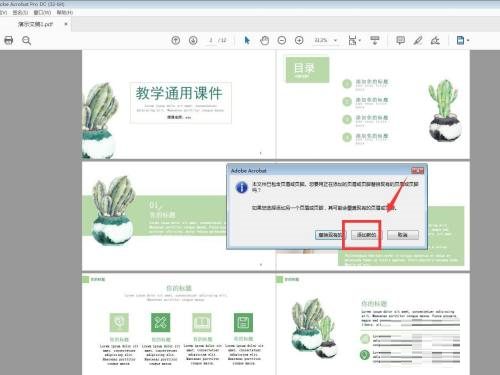
Task: Click the Print icon in toolbar
Action: (x=9, y=40)
